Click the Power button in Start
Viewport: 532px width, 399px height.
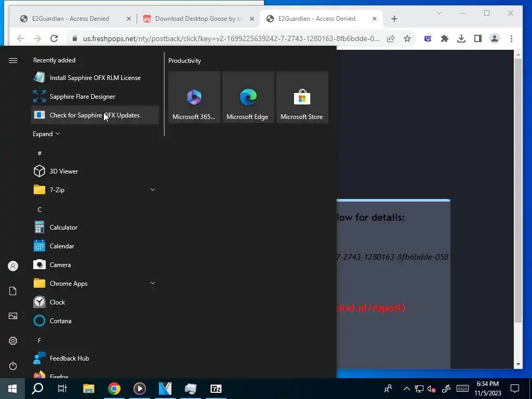tap(13, 366)
